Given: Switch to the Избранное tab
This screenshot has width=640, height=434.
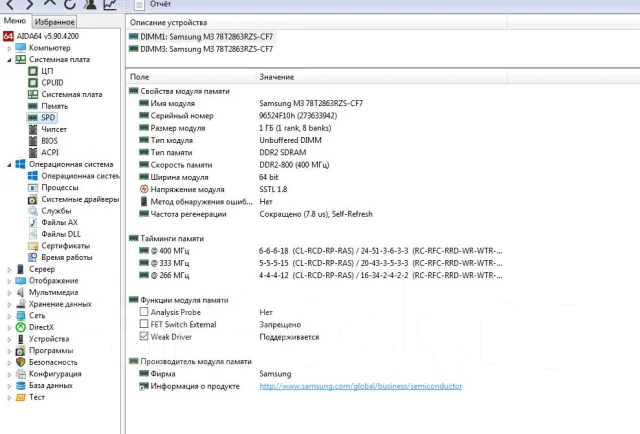Looking at the screenshot, I should coord(54,22).
